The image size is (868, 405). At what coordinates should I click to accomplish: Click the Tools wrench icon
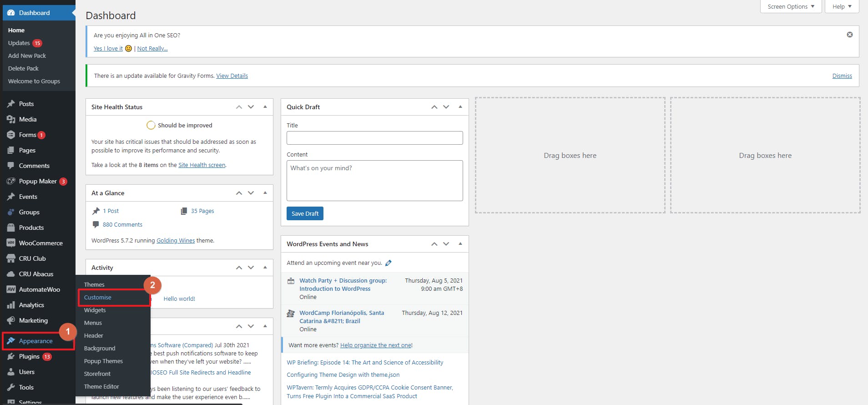coord(11,387)
